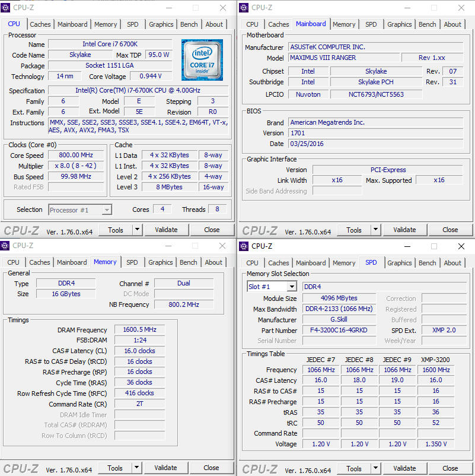Click the Max Bandwidth DDR4-2133 (1066 MHz)
Screen dimensions: 475x476
pos(339,309)
